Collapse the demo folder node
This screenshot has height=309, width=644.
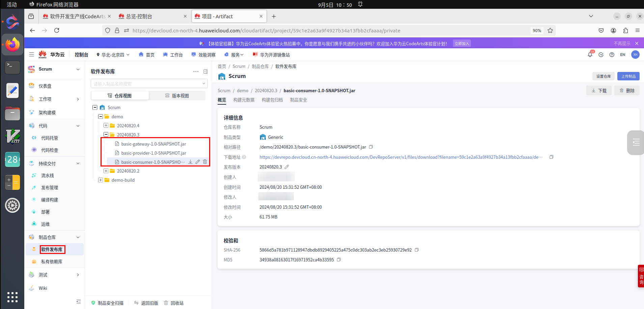click(101, 117)
